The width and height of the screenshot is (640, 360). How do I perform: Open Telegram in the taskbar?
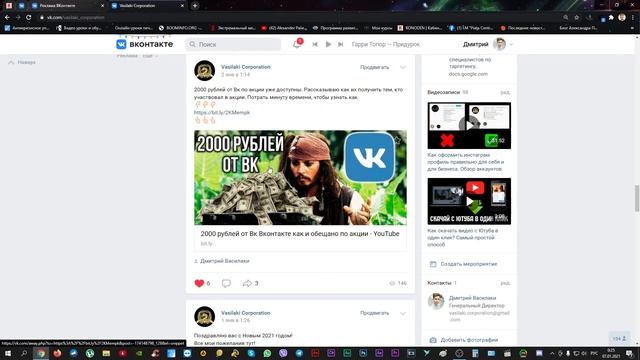[x=299, y=353]
